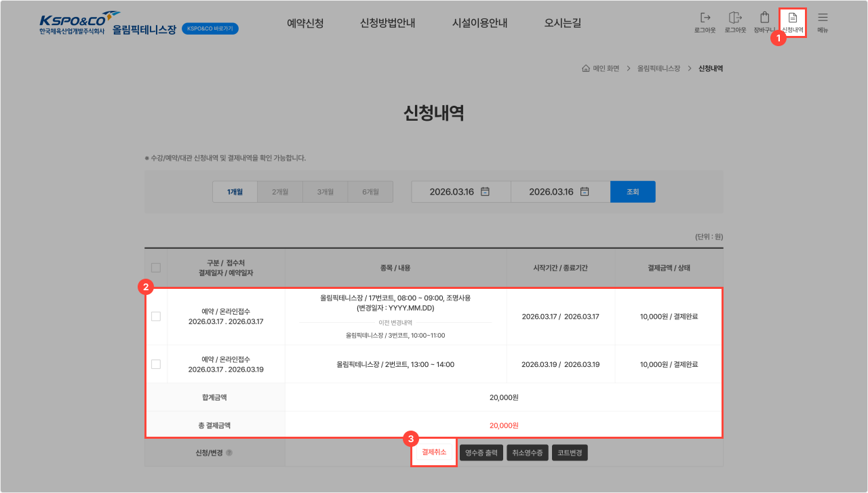Click the 17번코트, 08:00 ~ 09:00 reservation text
Viewport: 868px width, 493px height.
(x=395, y=298)
